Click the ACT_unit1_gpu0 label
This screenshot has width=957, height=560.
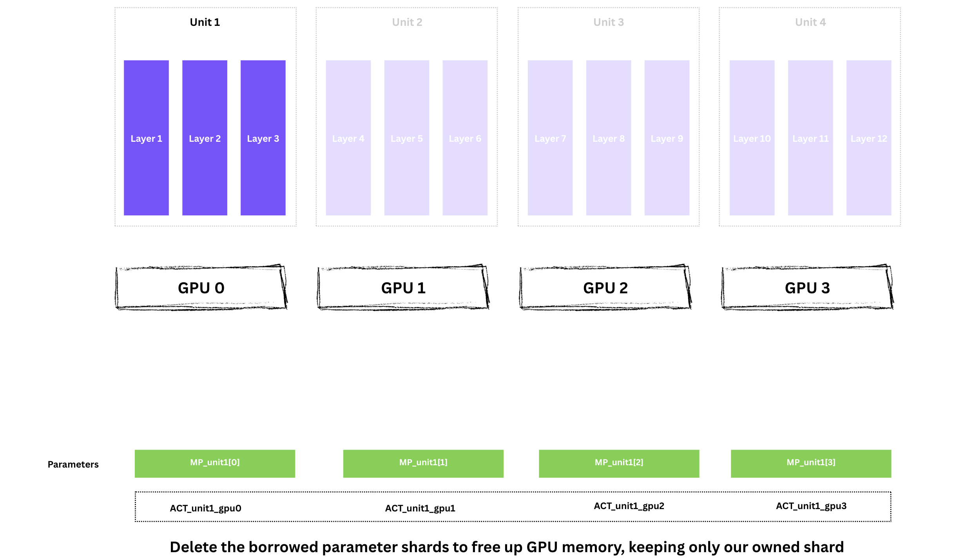[205, 508]
